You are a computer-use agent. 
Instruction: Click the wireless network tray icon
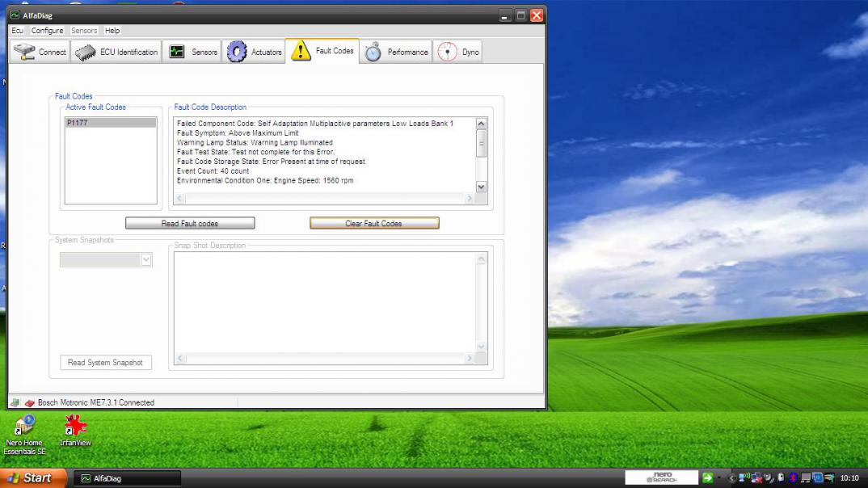[744, 477]
